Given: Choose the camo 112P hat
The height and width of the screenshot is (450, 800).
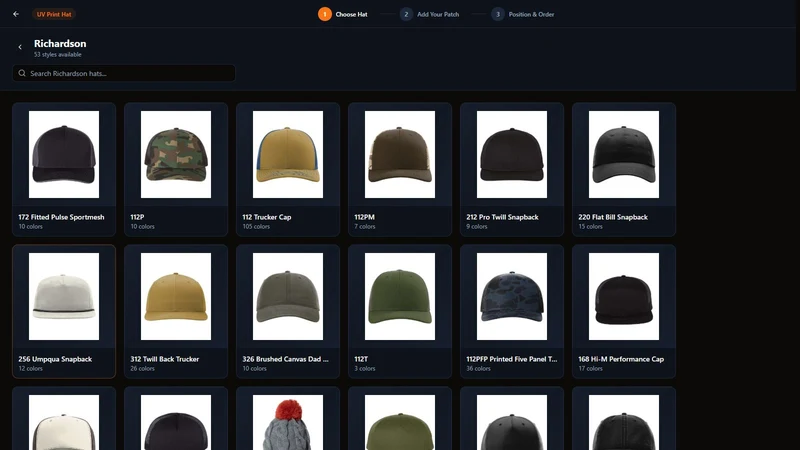Looking at the screenshot, I should (176, 169).
